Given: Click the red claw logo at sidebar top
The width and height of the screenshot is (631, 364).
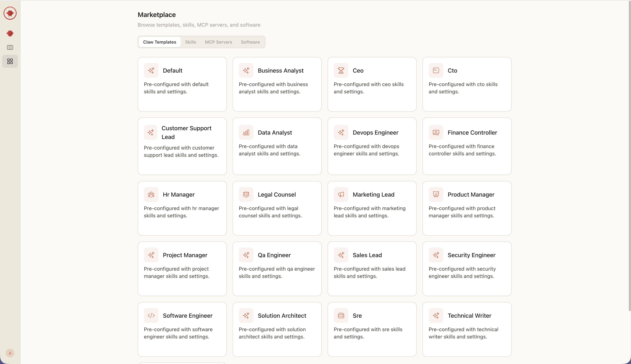Looking at the screenshot, I should tap(10, 13).
